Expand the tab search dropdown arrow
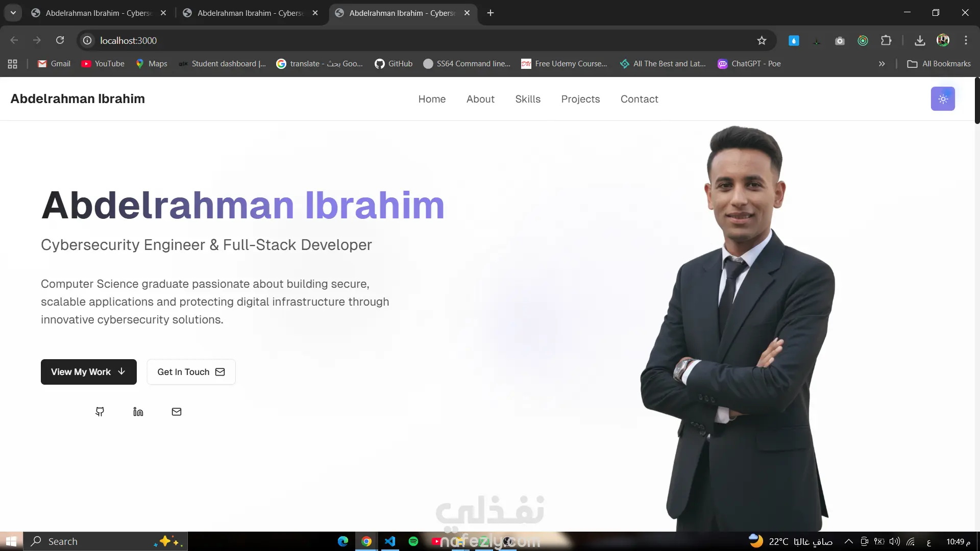This screenshot has width=980, height=551. coord(13,13)
